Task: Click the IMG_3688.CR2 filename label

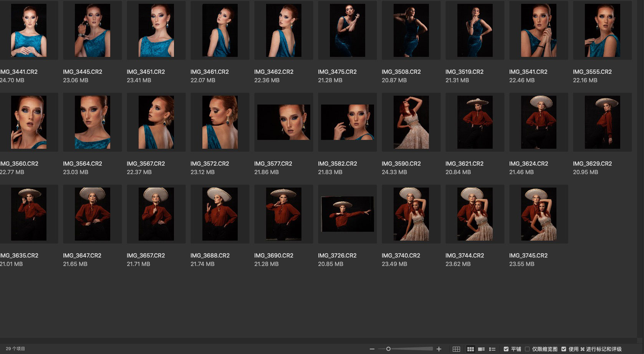Action: [210, 256]
